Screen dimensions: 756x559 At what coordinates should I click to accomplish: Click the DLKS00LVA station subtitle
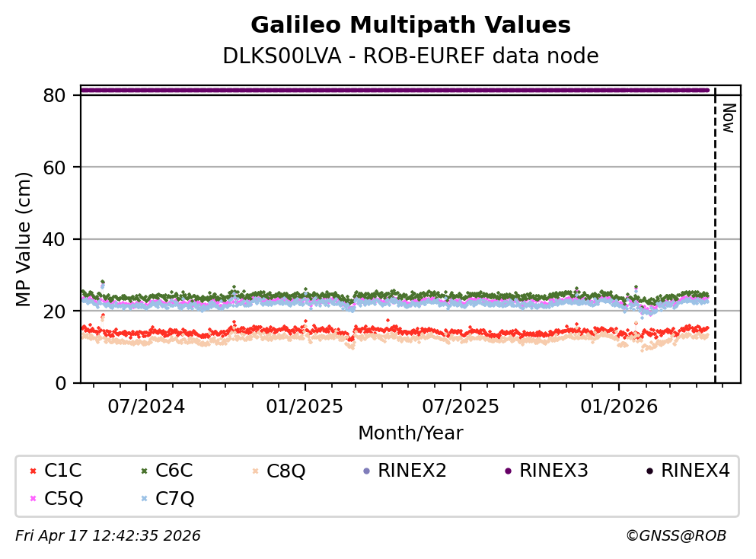(410, 56)
